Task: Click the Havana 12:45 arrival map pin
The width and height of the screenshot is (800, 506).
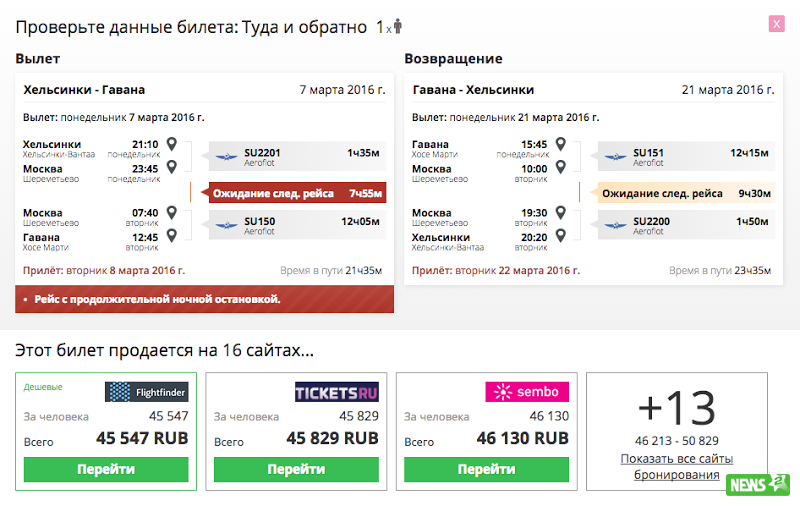Action: pyautogui.click(x=172, y=235)
